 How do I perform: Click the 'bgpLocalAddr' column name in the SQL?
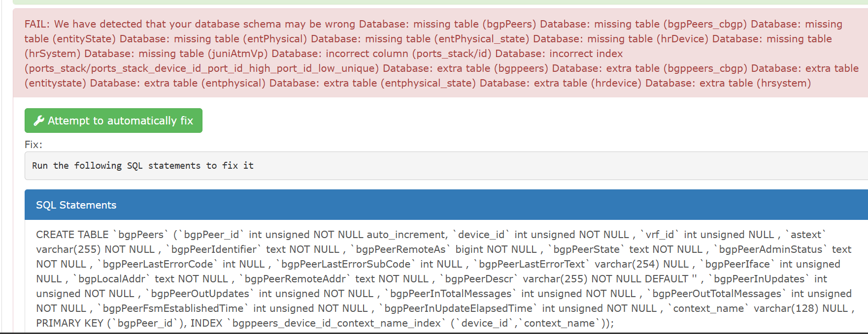[112, 279]
